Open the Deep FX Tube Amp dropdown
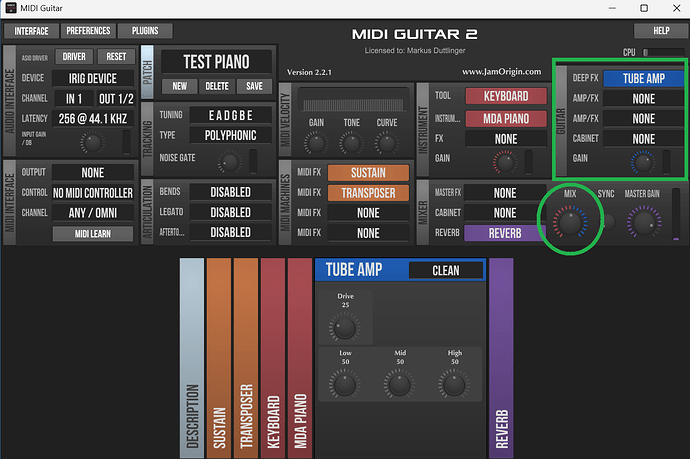 click(643, 79)
